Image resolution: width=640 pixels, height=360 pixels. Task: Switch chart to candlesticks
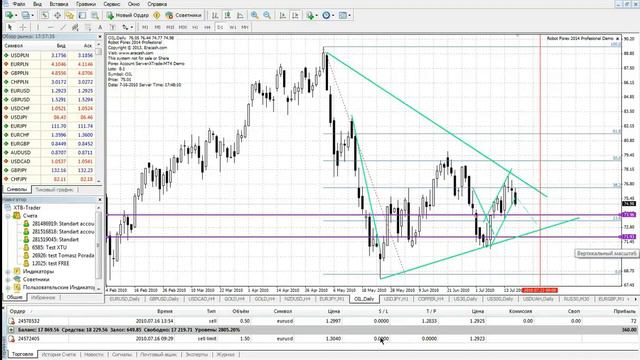[227, 15]
